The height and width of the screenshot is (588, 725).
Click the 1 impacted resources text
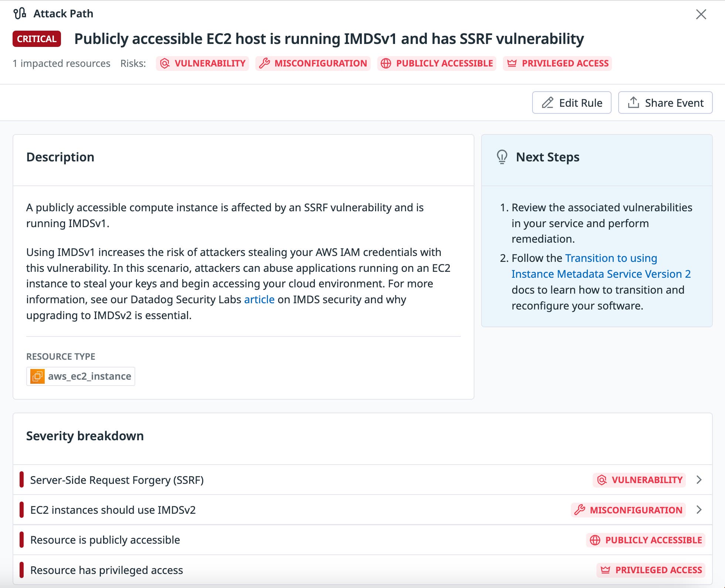(x=61, y=63)
